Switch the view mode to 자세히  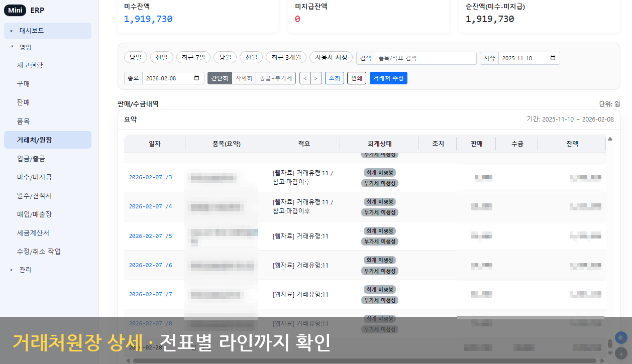click(x=244, y=78)
